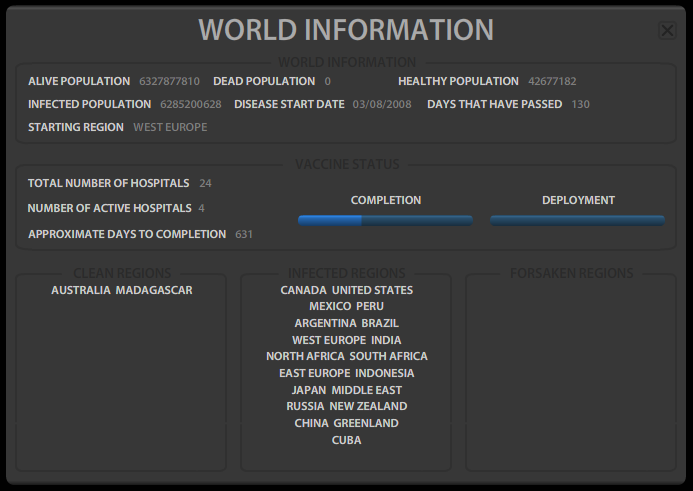
Task: Click the Deployment label above progress bar
Action: [x=578, y=200]
